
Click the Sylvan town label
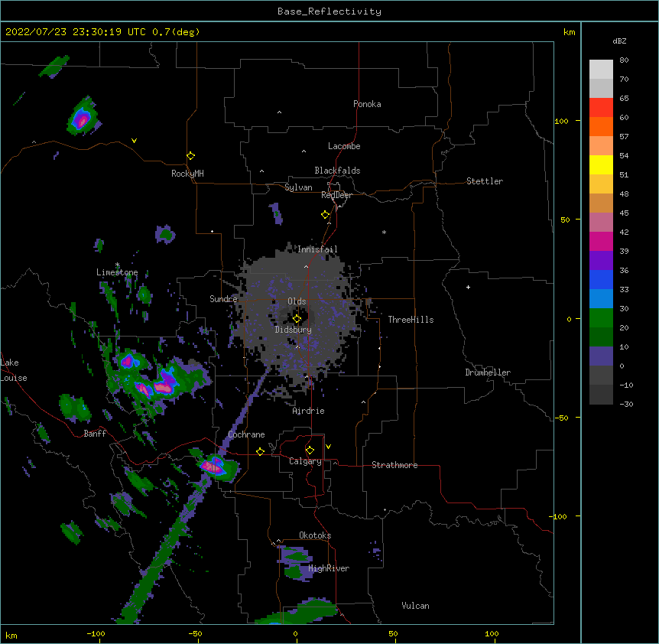[298, 187]
